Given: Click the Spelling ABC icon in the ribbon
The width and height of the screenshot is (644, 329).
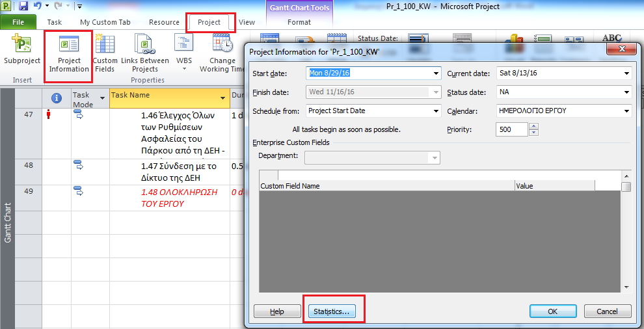Looking at the screenshot, I should tap(611, 39).
